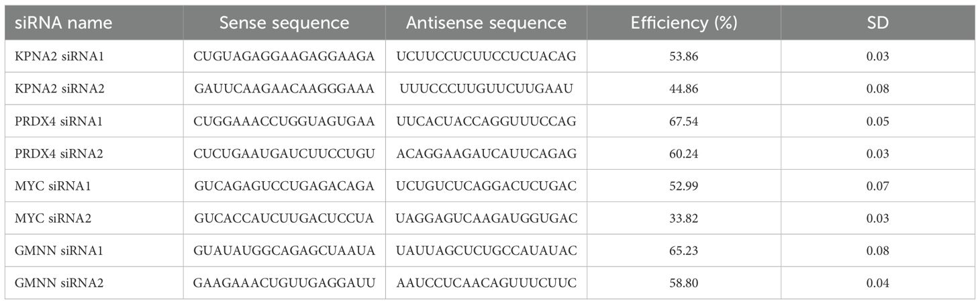
Task: Select the PRDX4 siRNA1 name cell
Action: click(x=59, y=121)
